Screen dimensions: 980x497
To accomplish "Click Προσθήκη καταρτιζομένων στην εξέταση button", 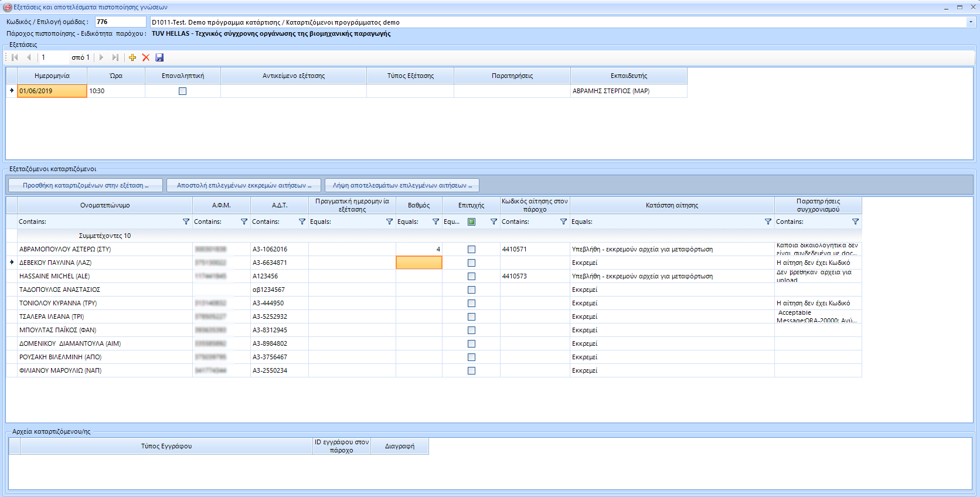I will [x=86, y=185].
